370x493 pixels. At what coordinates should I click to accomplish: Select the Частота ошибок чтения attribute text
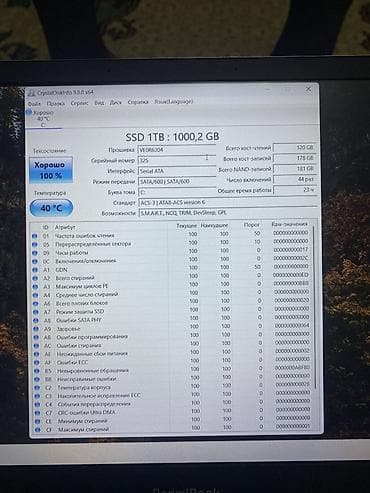pyautogui.click(x=85, y=235)
